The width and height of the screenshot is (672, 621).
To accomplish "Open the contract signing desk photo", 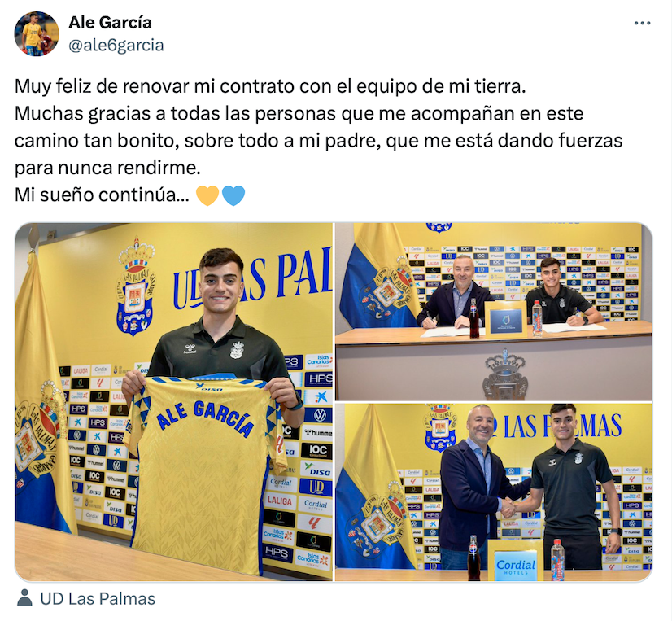I will point(493,312).
